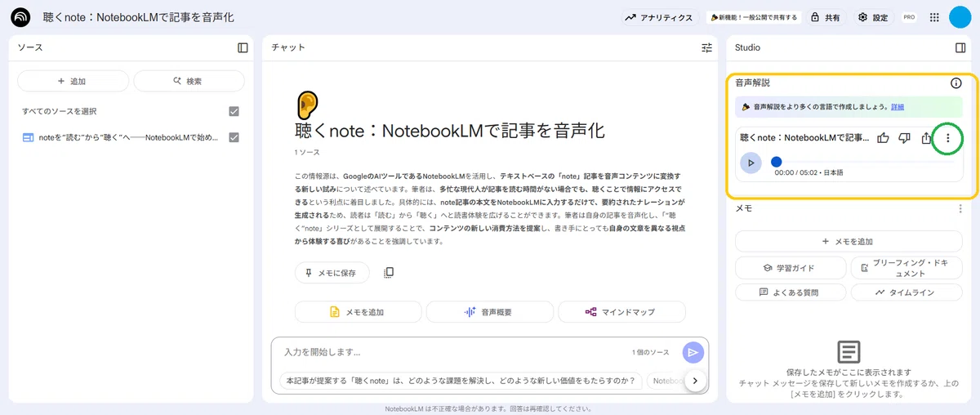Open 音声解説 info icon
980x415 pixels.
tap(956, 83)
